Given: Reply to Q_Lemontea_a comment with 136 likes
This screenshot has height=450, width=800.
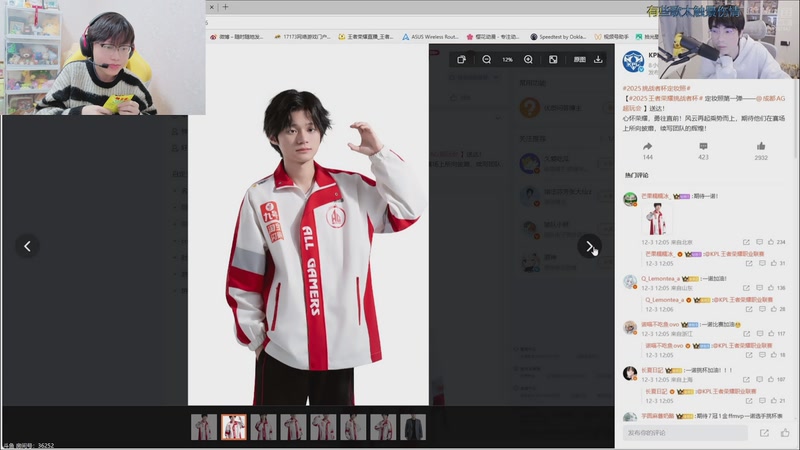Looking at the screenshot, I should 759,288.
